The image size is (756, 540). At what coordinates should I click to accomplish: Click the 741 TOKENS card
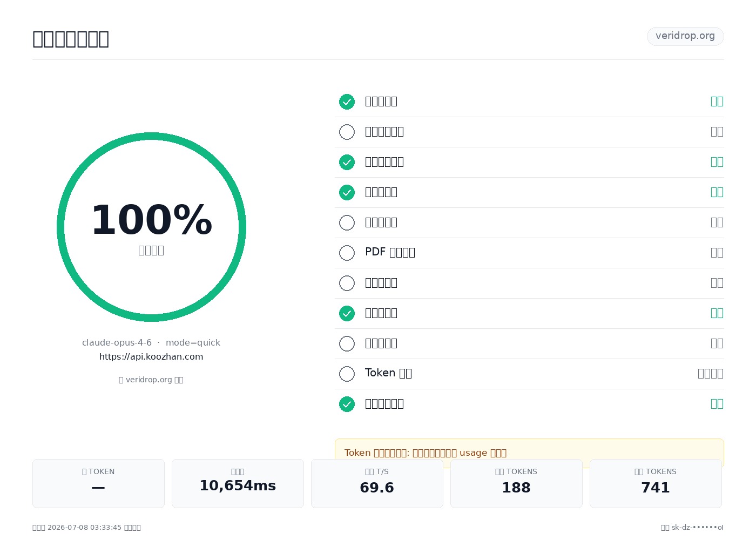coord(656,483)
